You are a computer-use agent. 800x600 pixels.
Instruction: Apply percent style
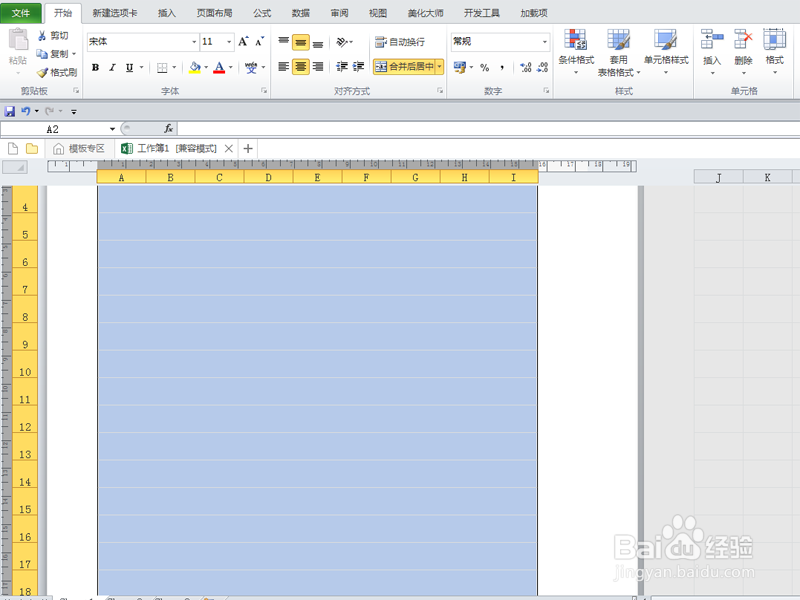485,67
